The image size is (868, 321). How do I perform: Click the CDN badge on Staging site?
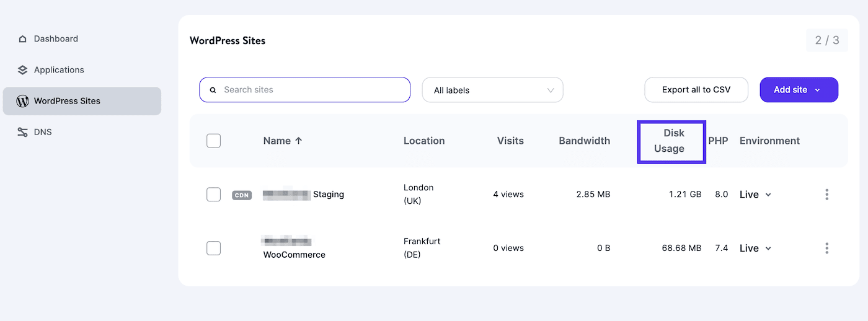click(242, 195)
